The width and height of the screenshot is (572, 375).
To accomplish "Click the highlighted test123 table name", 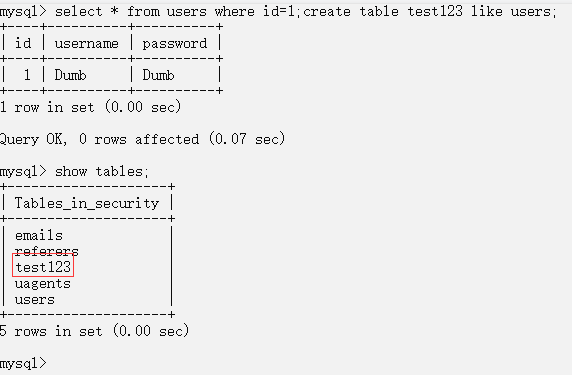I will (43, 267).
